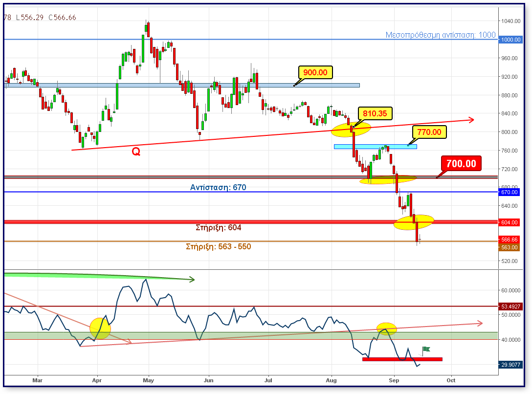Click the blue 1000.00 price axis tag
The image size is (532, 394).
[x=510, y=40]
